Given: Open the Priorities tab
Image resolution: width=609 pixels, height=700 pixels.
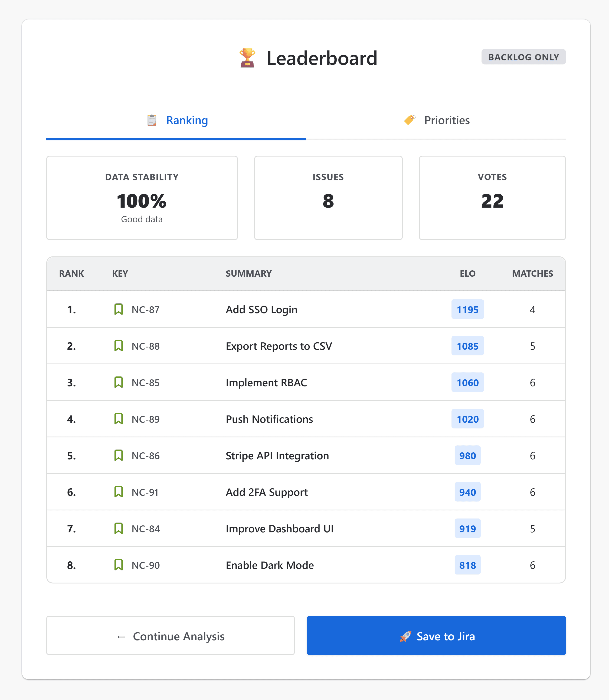Looking at the screenshot, I should tap(436, 121).
